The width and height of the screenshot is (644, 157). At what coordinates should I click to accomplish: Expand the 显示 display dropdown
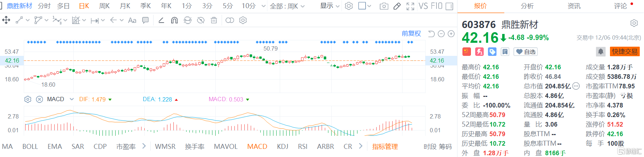click(x=330, y=6)
